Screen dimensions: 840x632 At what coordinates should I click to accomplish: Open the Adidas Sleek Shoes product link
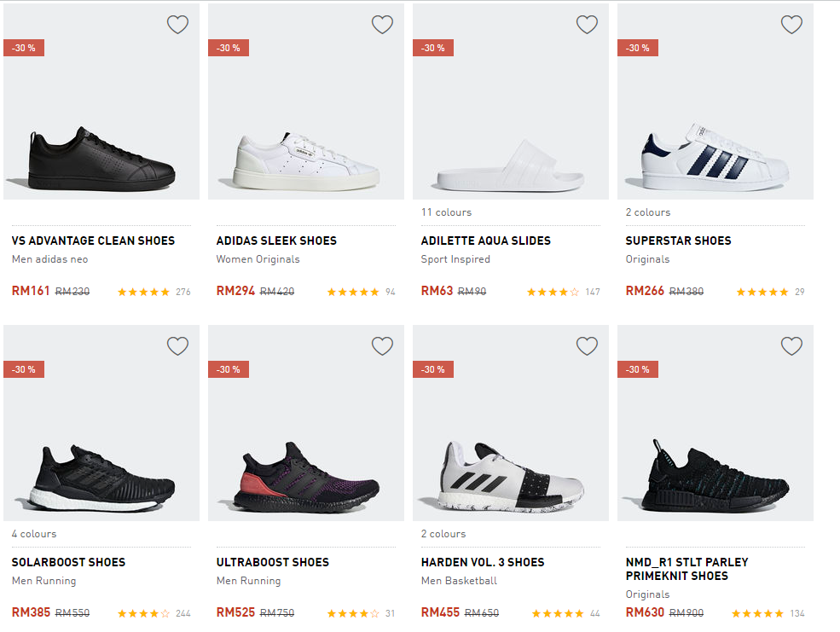276,241
